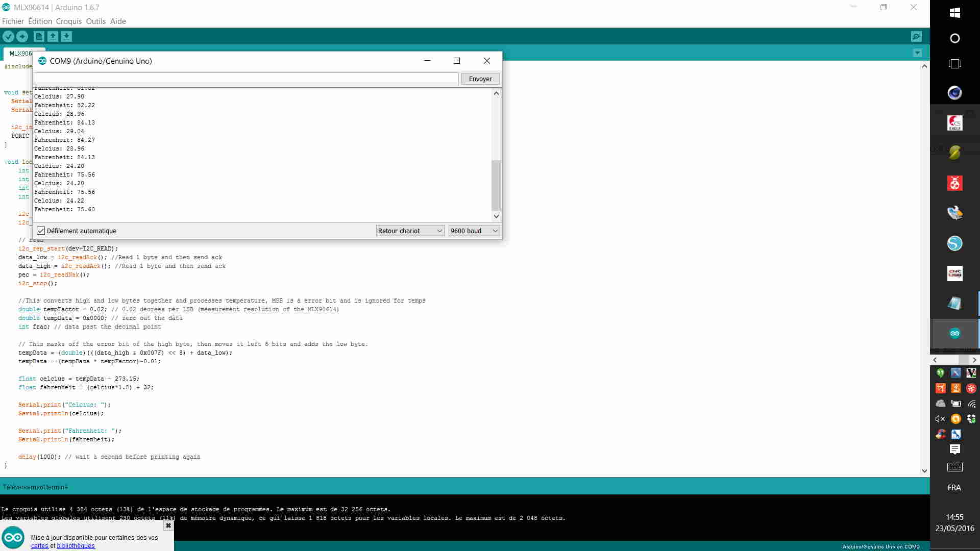Viewport: 980px width, 551px height.
Task: Open the Outils menu
Action: point(95,21)
